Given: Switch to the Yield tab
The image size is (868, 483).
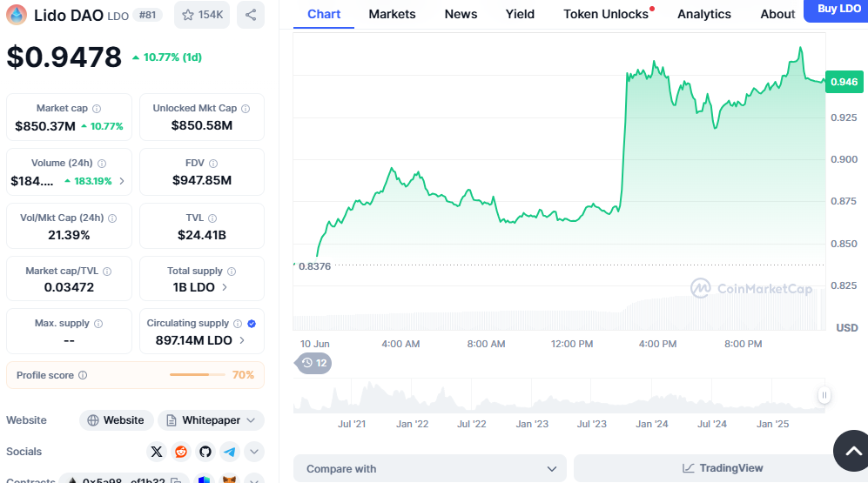Looking at the screenshot, I should coord(520,14).
